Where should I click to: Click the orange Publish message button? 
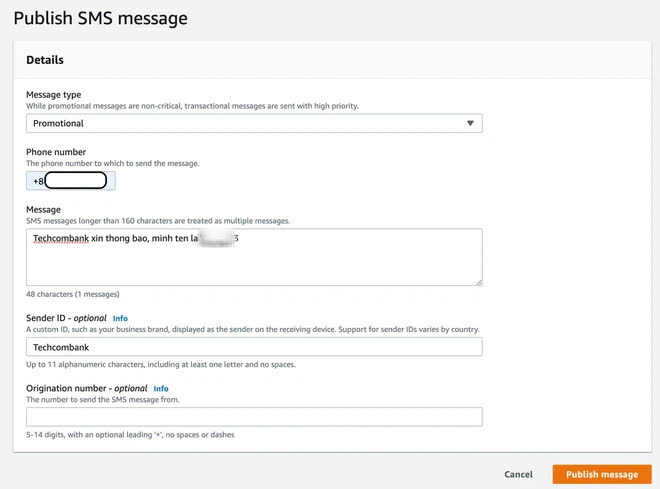coord(602,474)
